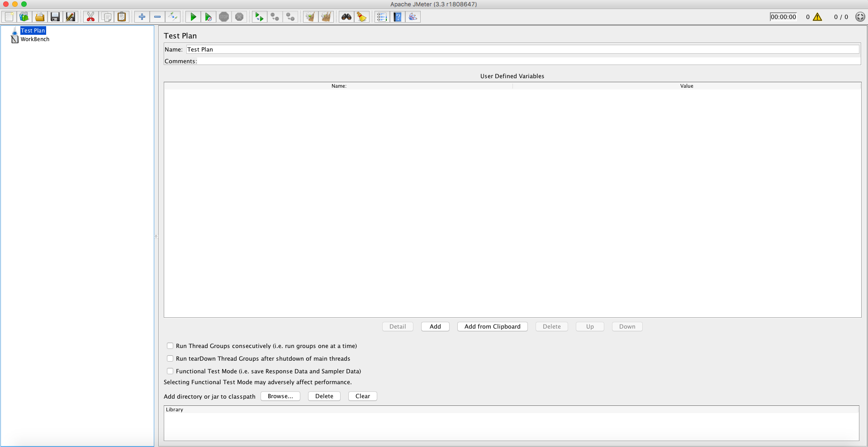Click the Delete button beside Add from Clipboard

[552, 326]
